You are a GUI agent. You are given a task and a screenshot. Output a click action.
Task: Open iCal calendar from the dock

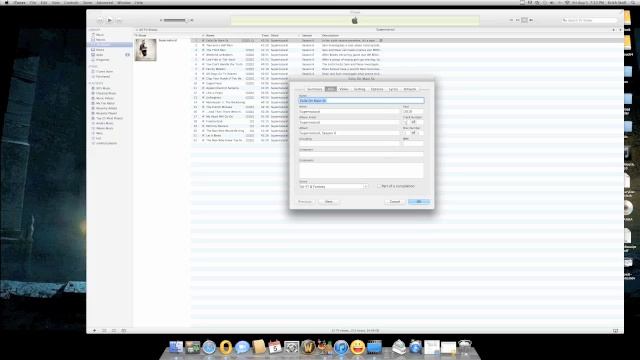point(275,347)
